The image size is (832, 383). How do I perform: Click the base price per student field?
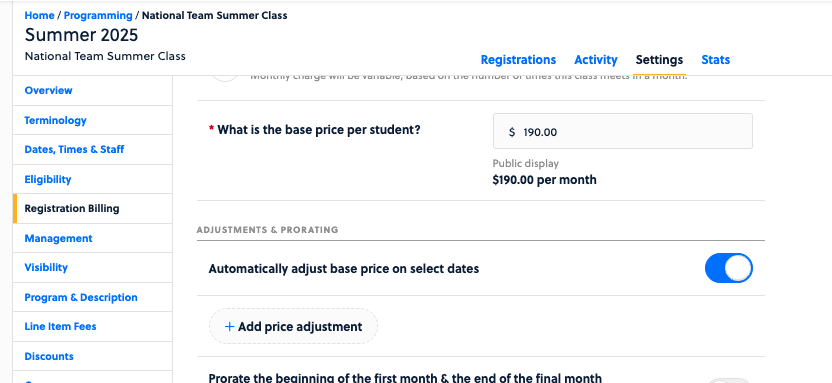[x=622, y=131]
